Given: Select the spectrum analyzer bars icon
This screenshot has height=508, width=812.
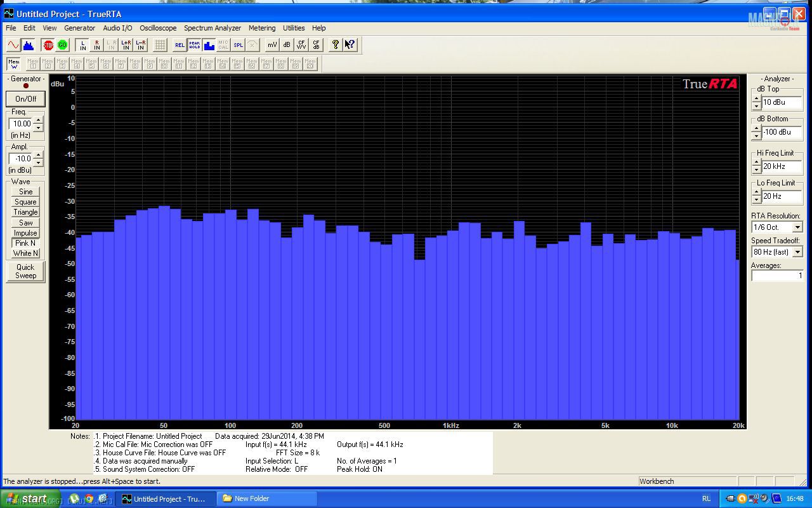Looking at the screenshot, I should click(x=28, y=44).
